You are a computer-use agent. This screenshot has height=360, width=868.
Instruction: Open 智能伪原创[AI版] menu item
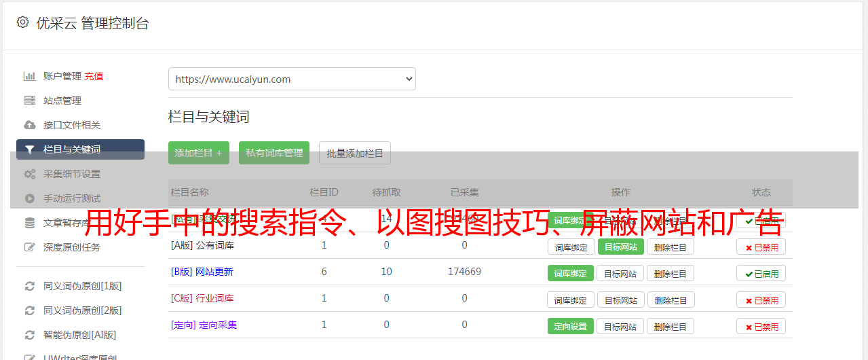click(80, 335)
